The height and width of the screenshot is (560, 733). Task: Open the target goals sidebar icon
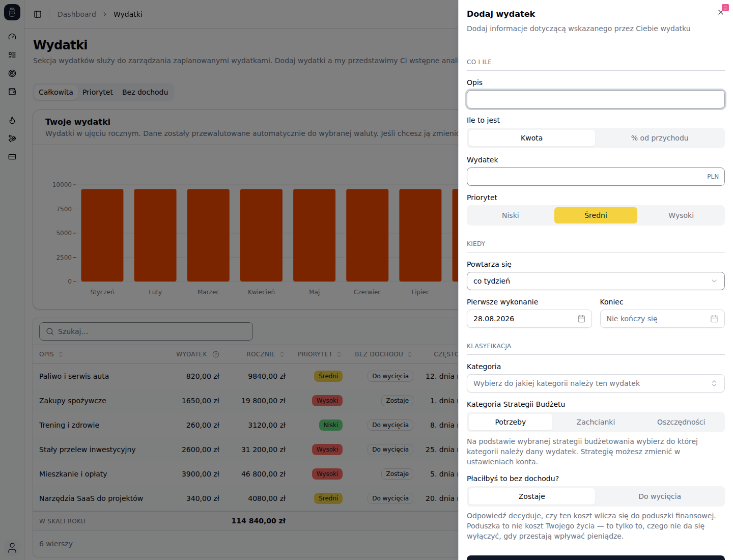(x=12, y=73)
